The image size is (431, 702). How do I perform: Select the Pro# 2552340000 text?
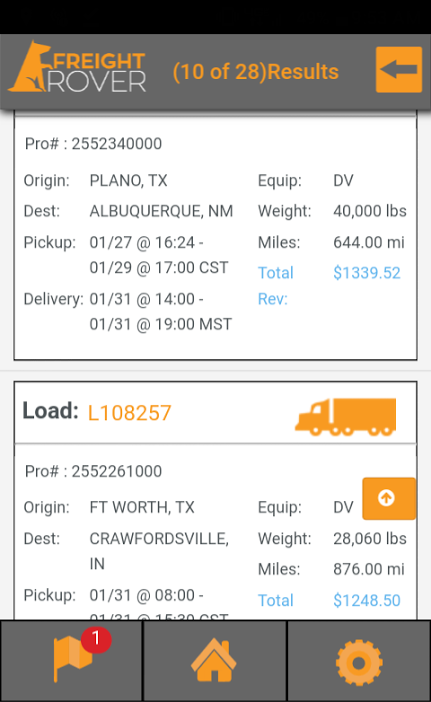tap(93, 144)
